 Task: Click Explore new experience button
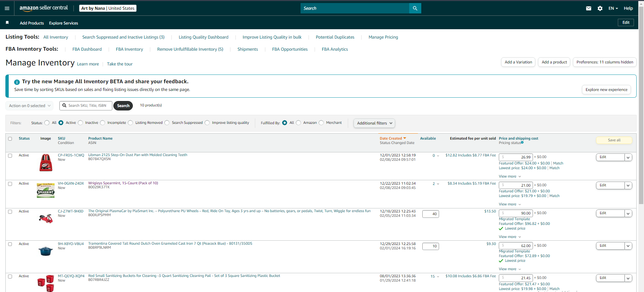pos(606,90)
